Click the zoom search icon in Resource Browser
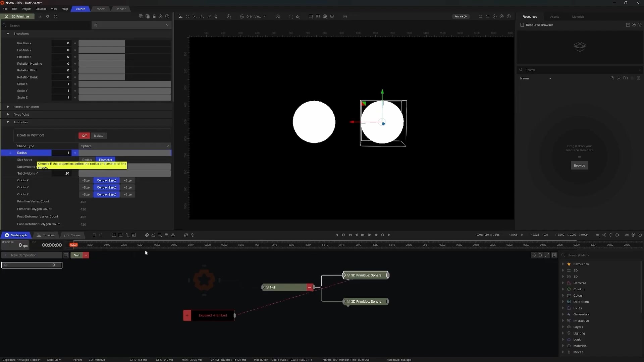 click(x=612, y=78)
